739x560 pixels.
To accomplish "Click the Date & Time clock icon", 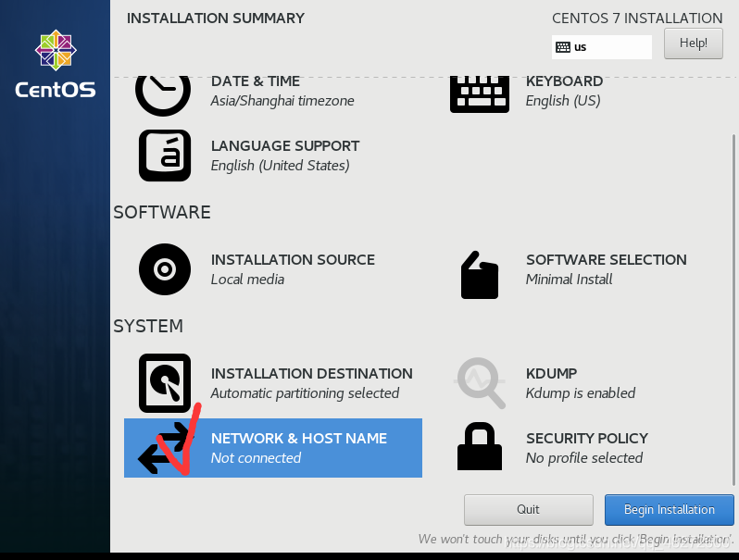I will pyautogui.click(x=163, y=95).
